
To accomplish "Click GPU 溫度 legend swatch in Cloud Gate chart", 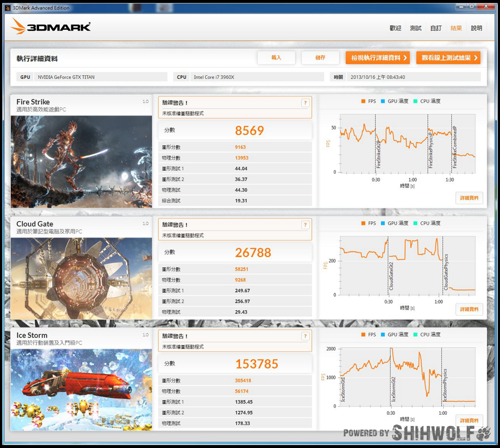I will (383, 224).
